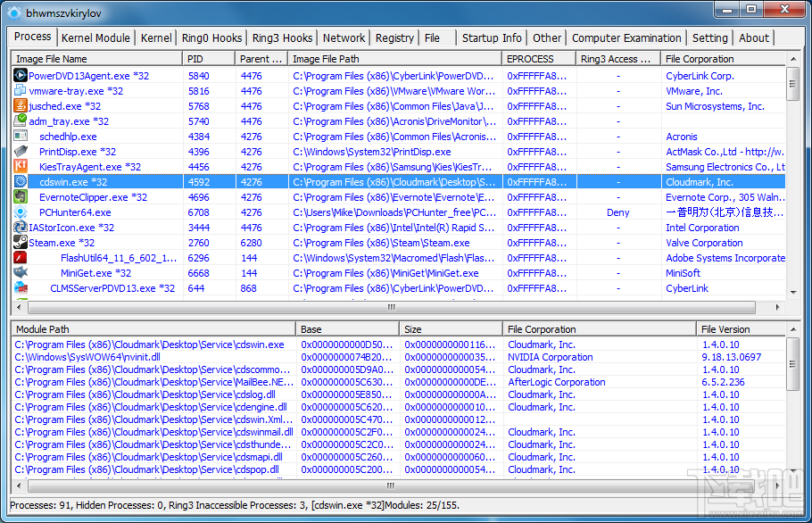Image resolution: width=812 pixels, height=523 pixels.
Task: Click the FlashUtil64 Adobe Flash icon
Action: (21, 257)
